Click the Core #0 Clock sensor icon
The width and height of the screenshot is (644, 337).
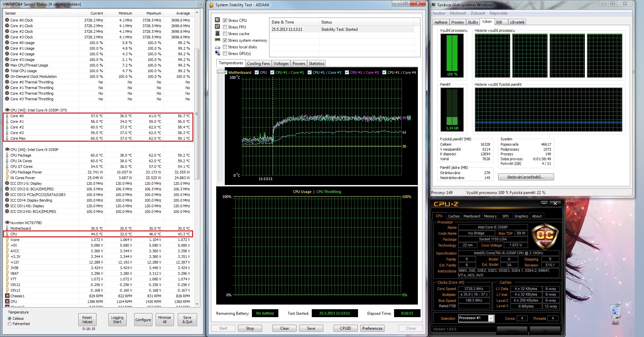tap(7, 20)
